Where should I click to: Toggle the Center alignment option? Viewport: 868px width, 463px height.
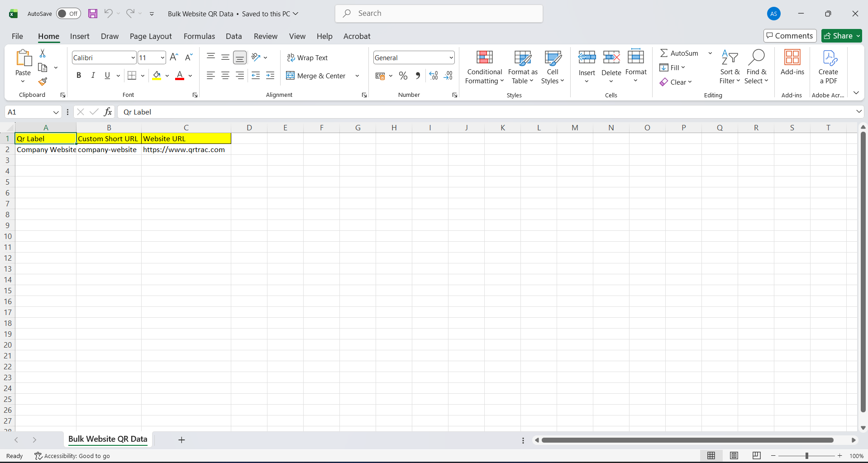click(x=225, y=76)
